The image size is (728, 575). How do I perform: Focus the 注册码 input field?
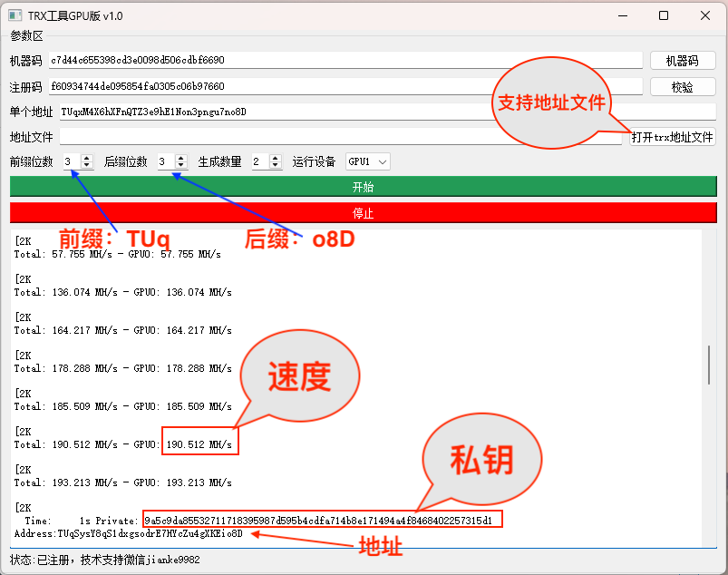(346, 86)
